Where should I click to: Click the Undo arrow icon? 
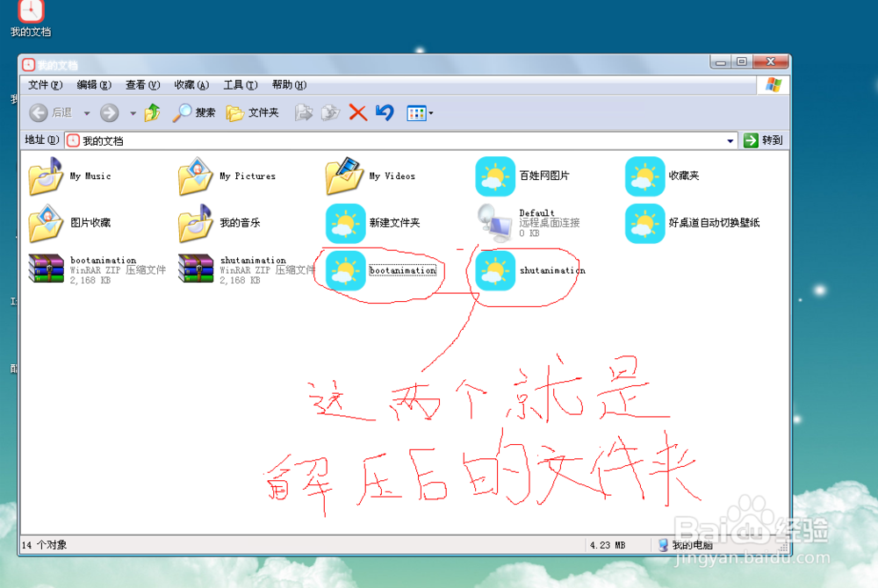pos(384,112)
